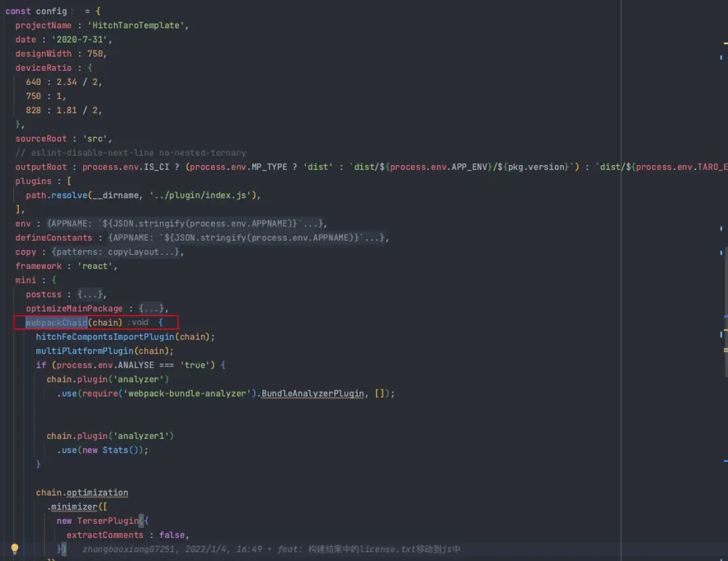Unfold the collapsed copy patterns block

pos(116,252)
